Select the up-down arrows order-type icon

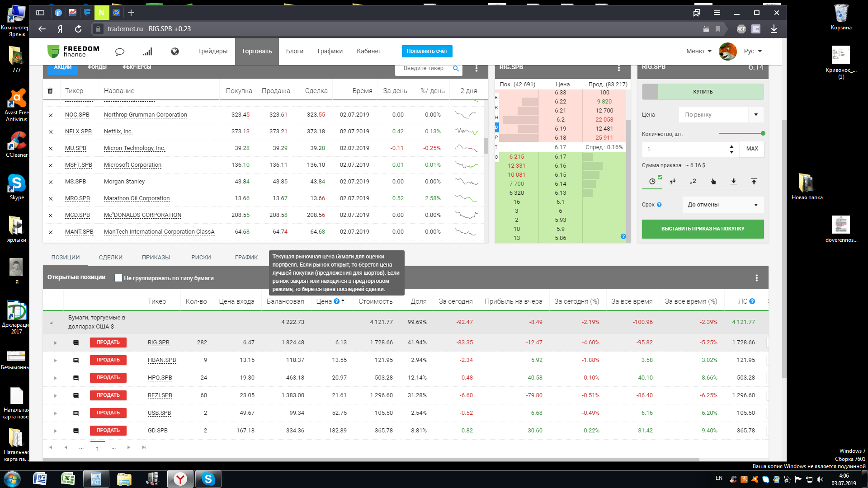tap(673, 181)
